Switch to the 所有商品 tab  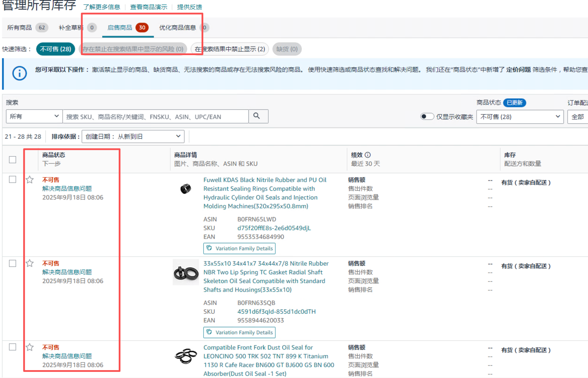pos(20,28)
